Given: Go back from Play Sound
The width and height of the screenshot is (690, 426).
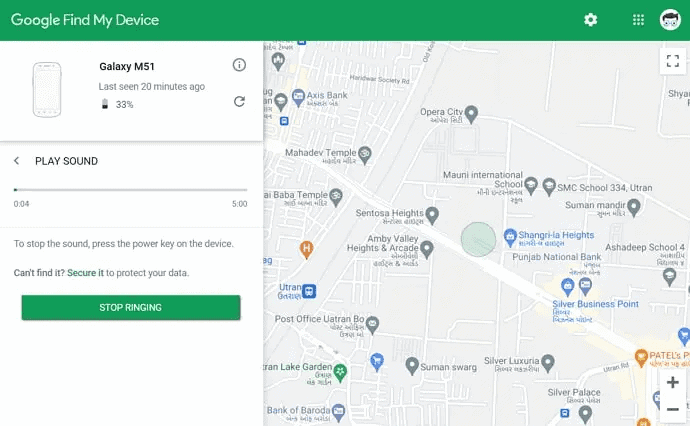Looking at the screenshot, I should [x=17, y=161].
